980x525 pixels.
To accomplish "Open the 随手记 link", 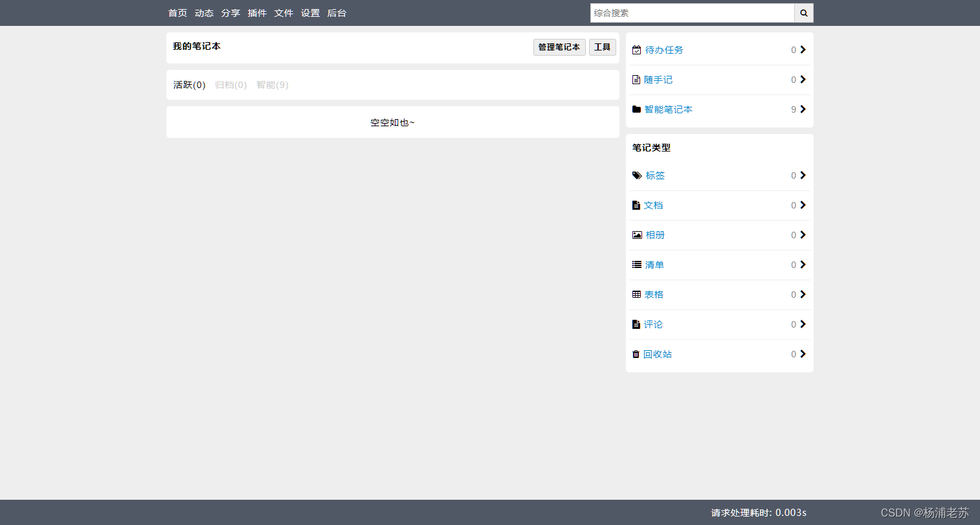I will coord(658,79).
